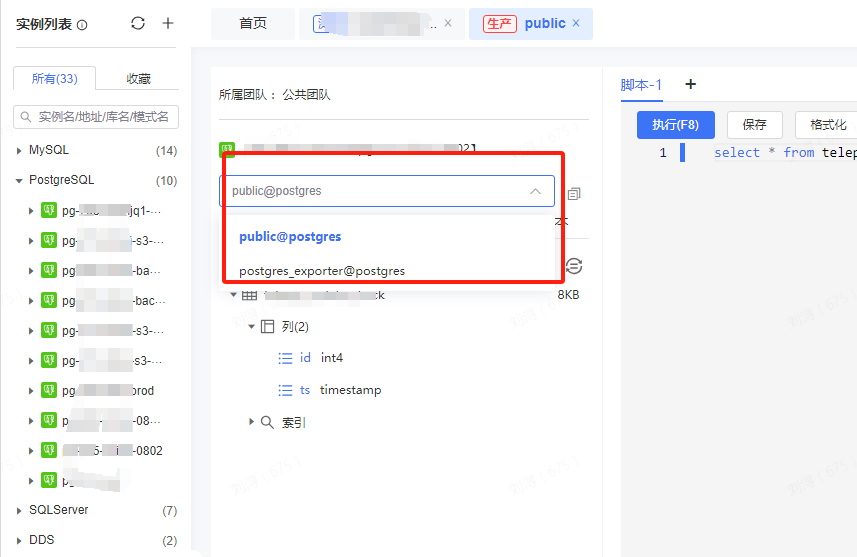Collapse the table node with 8KB size
The height and width of the screenshot is (557, 857).
click(x=233, y=295)
